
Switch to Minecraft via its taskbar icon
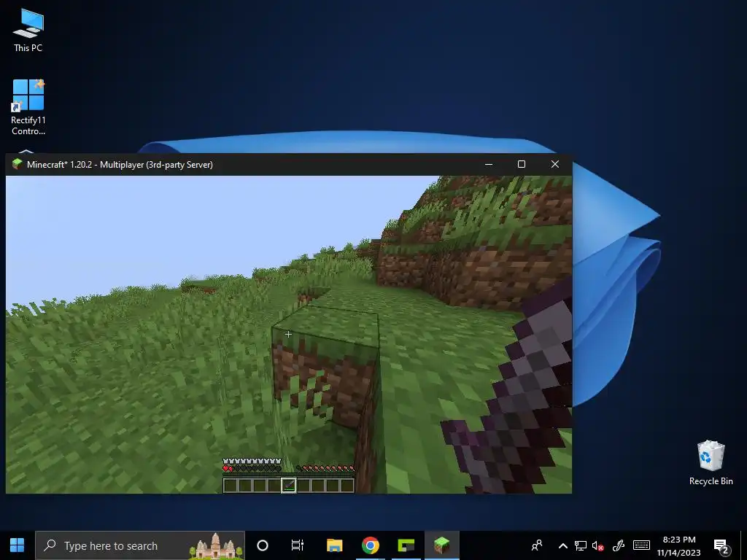click(441, 545)
